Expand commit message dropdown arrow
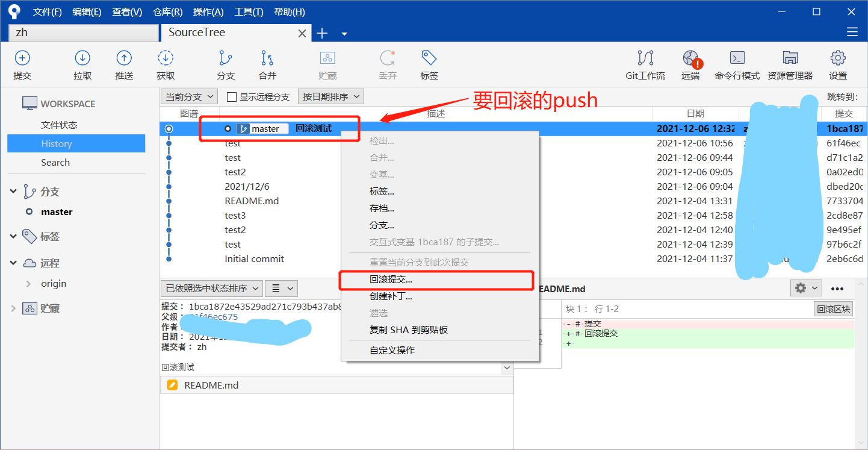The image size is (868, 450). tap(507, 367)
